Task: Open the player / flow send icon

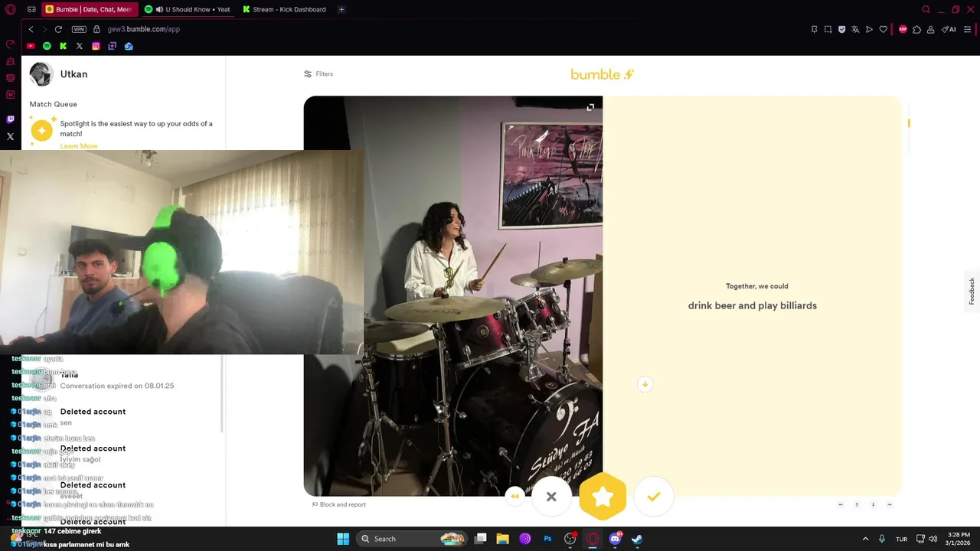Action: click(x=869, y=29)
